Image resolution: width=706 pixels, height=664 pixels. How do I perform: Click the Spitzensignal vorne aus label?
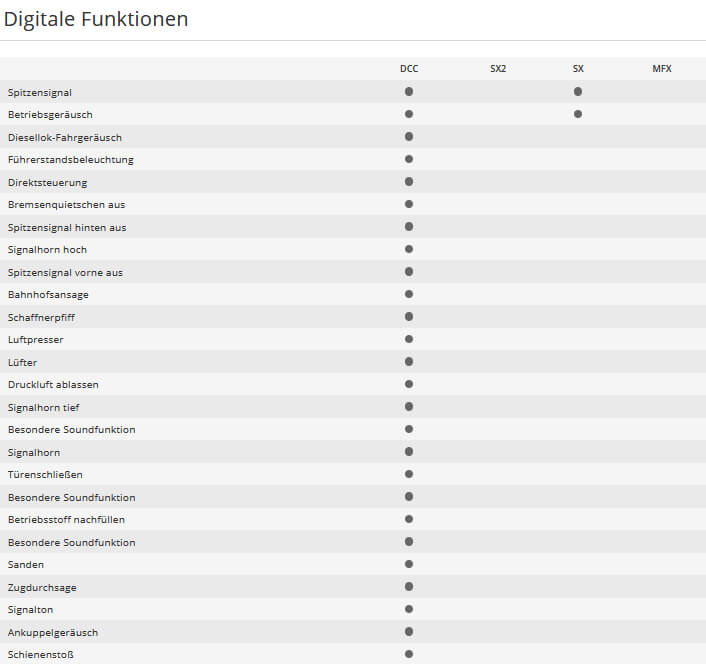point(65,273)
